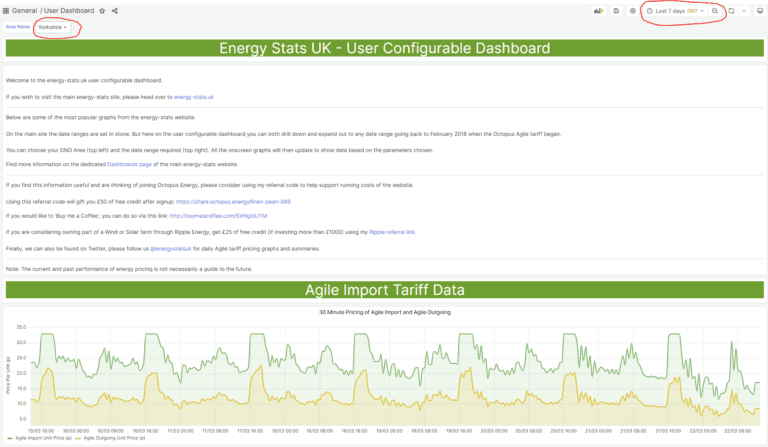This screenshot has width=768, height=447.
Task: Cycle view mode with monitor icon
Action: click(x=760, y=11)
